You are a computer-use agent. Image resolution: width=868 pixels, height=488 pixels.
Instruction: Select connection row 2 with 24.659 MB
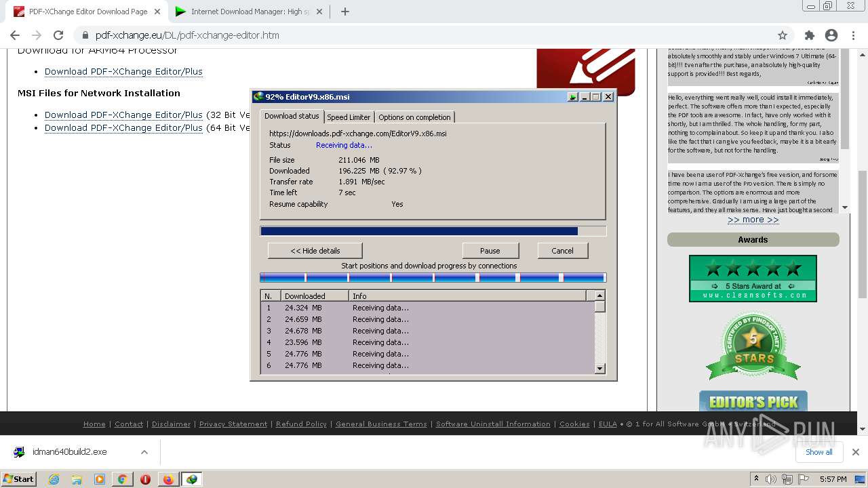pos(428,319)
